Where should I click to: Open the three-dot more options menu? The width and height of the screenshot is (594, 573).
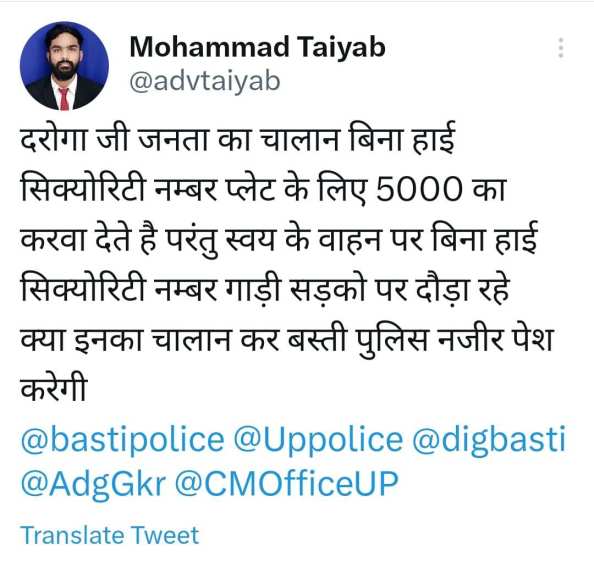pyautogui.click(x=561, y=48)
